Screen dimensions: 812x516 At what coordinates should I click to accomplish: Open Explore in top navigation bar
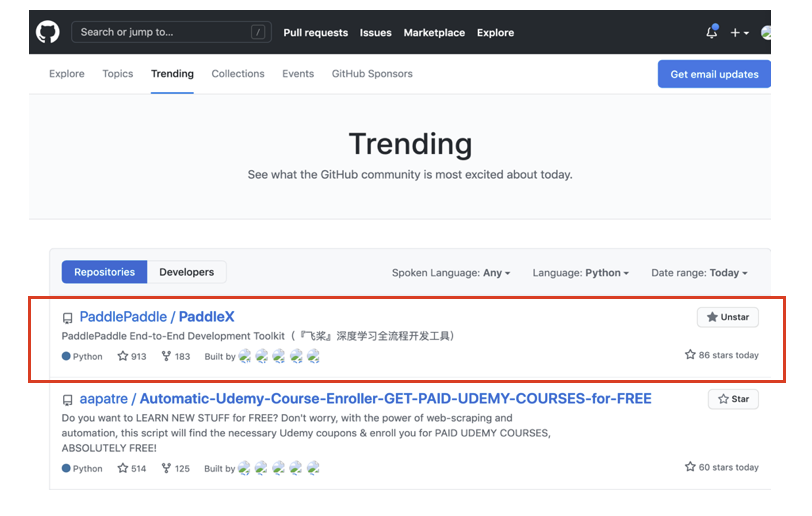coord(495,33)
